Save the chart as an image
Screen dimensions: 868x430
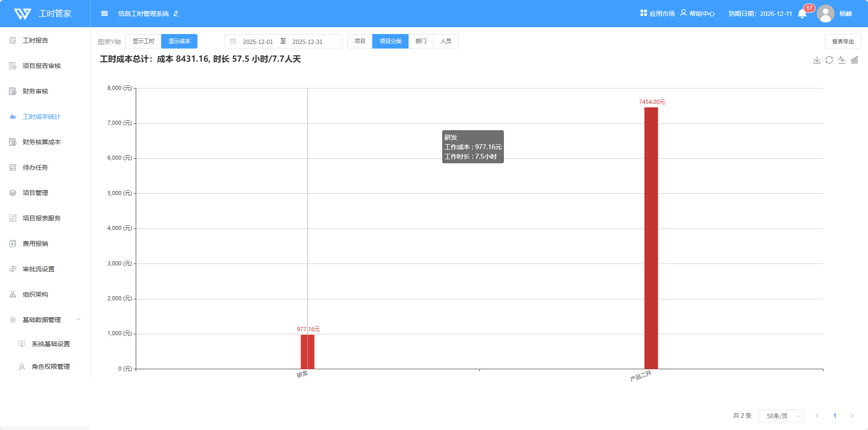(817, 60)
